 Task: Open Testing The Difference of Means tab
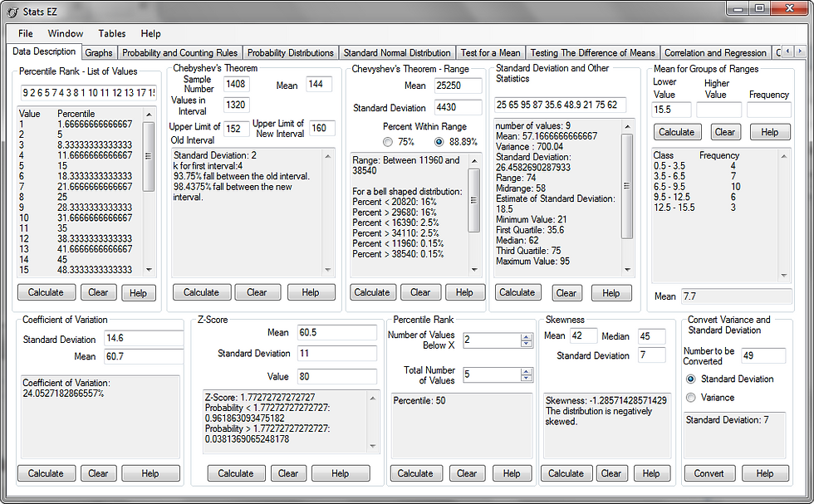tap(593, 53)
